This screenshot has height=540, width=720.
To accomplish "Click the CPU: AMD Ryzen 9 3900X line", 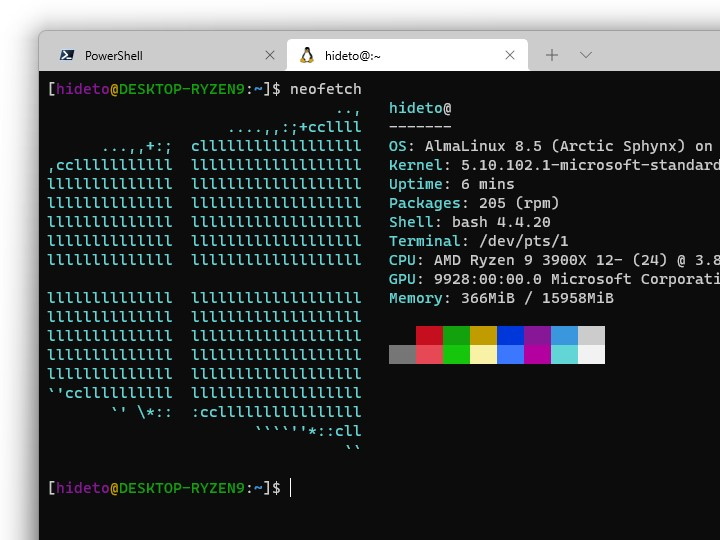I will point(554,260).
